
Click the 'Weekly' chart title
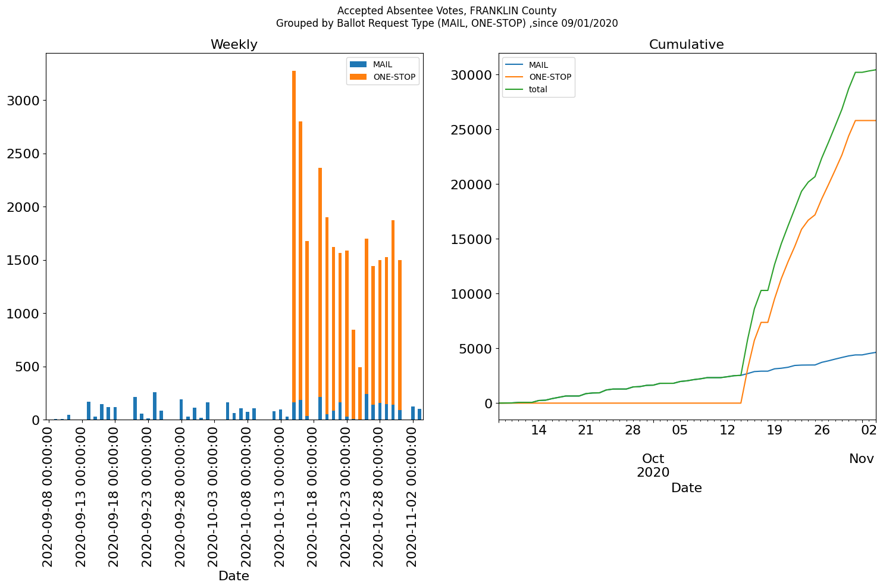tap(234, 45)
